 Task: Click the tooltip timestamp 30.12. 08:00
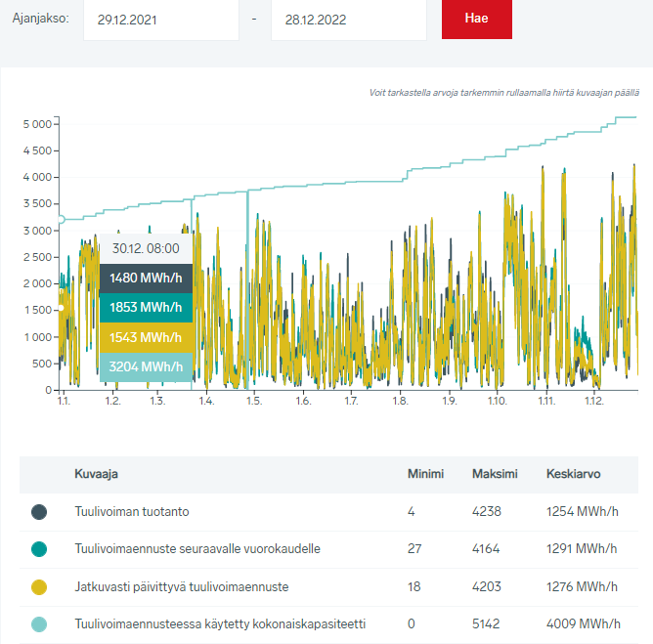coord(146,248)
